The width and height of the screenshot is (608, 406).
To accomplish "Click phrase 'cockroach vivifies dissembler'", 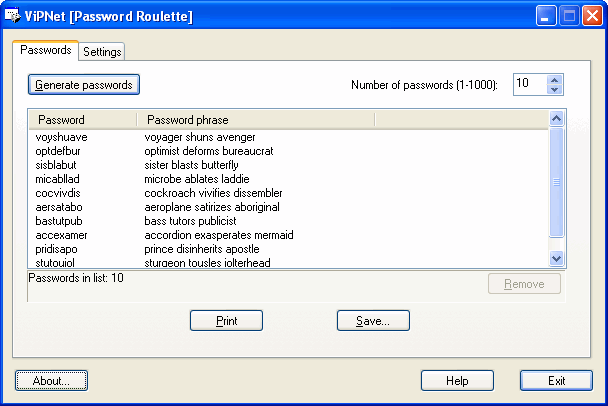I will (213, 193).
